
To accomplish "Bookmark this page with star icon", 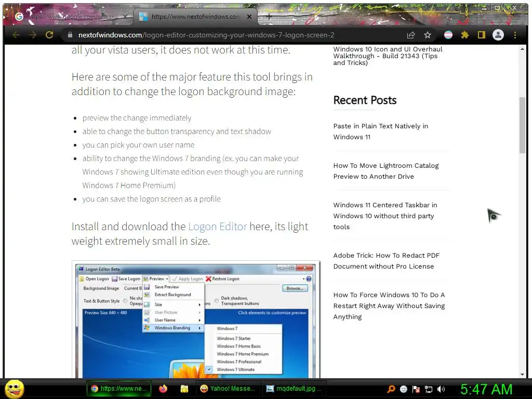I will click(x=428, y=35).
